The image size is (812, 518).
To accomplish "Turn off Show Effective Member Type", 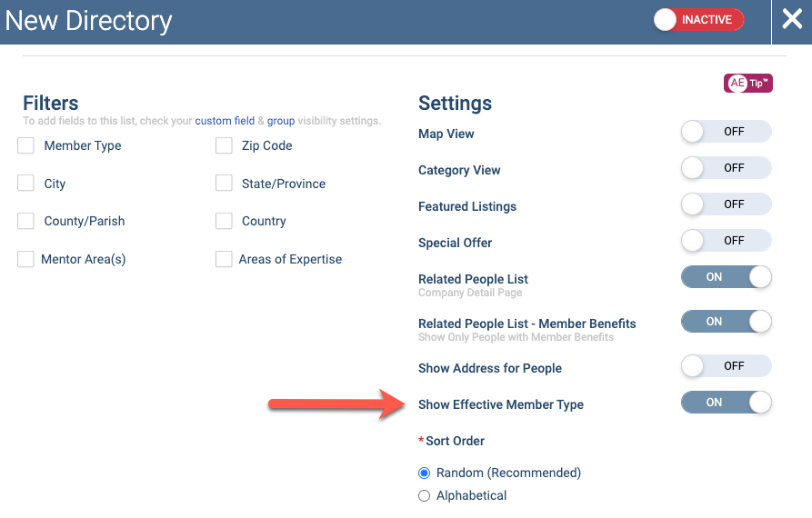I will click(726, 402).
